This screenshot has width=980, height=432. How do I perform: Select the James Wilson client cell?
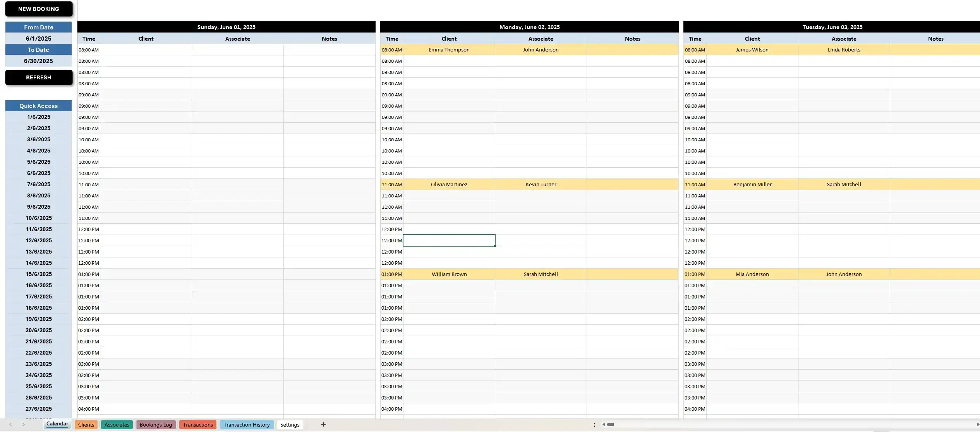[x=752, y=50]
